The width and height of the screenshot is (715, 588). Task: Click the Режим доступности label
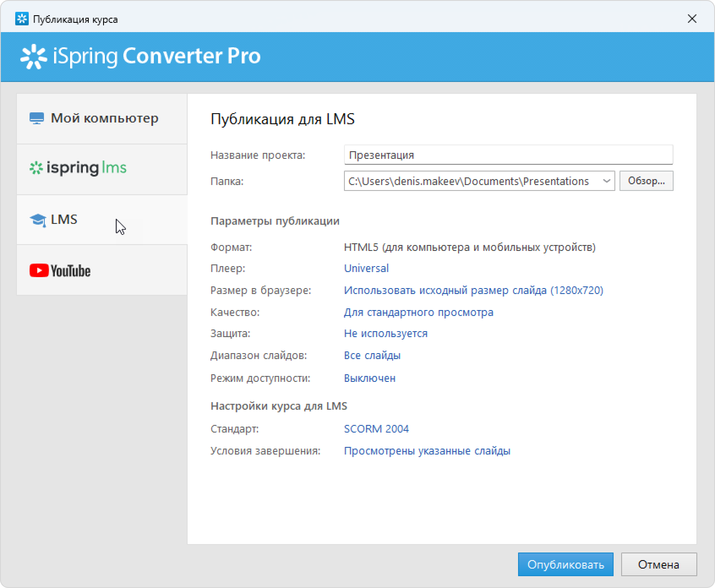260,378
